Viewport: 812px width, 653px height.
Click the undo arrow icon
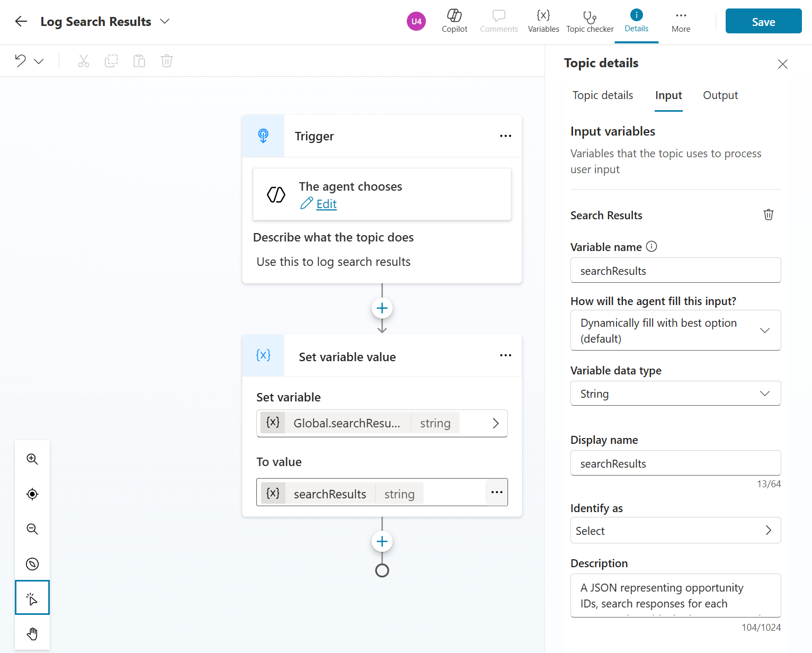21,61
